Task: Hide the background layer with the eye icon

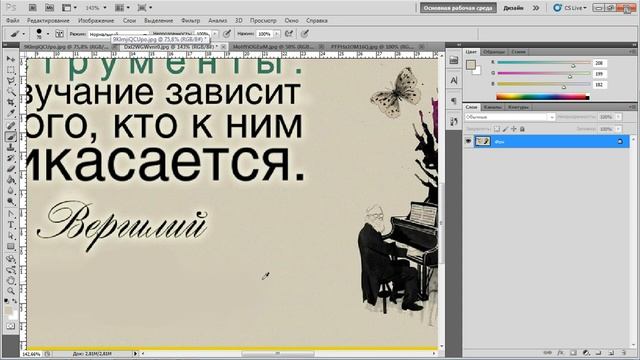Action: tap(469, 141)
